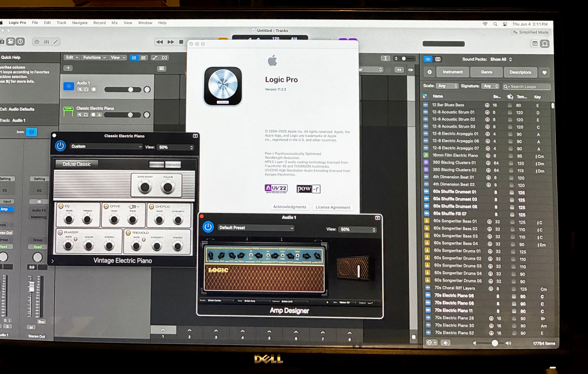Open Sound Packs Show All menu

501,59
